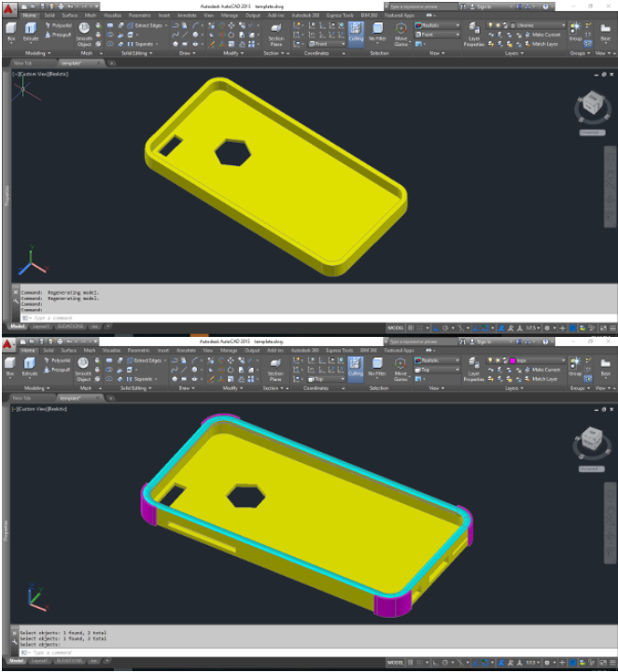
Task: Click the workspace switching gear in lower status bar
Action: (547, 663)
